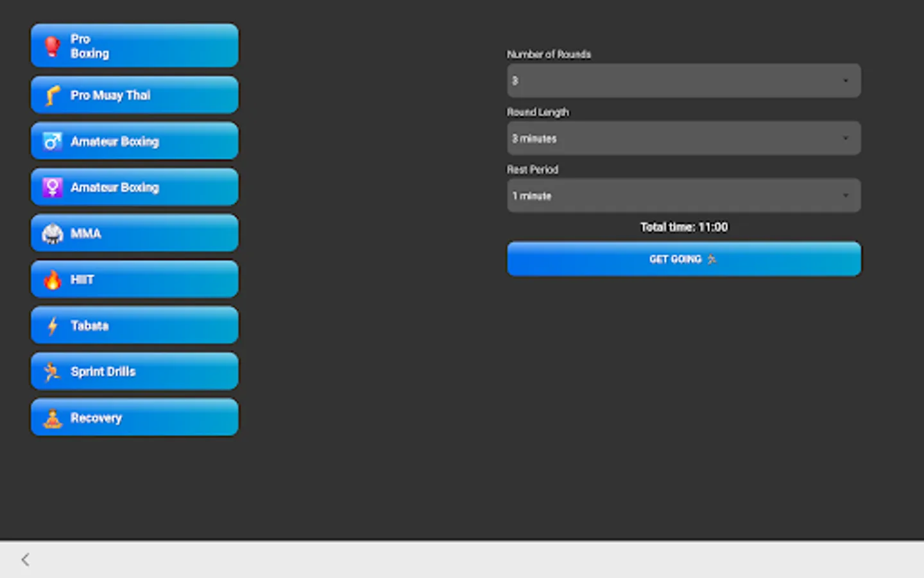This screenshot has height=578, width=924.
Task: Change rounds from 3 using the dropdown arrow
Action: 845,80
